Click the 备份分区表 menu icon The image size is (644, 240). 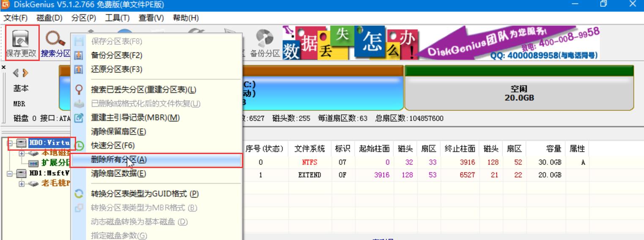[79, 55]
